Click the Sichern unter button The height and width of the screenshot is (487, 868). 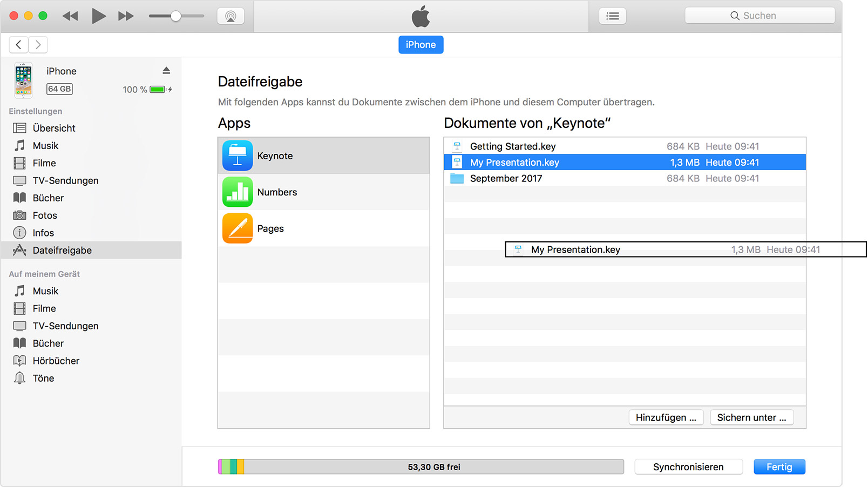point(751,417)
